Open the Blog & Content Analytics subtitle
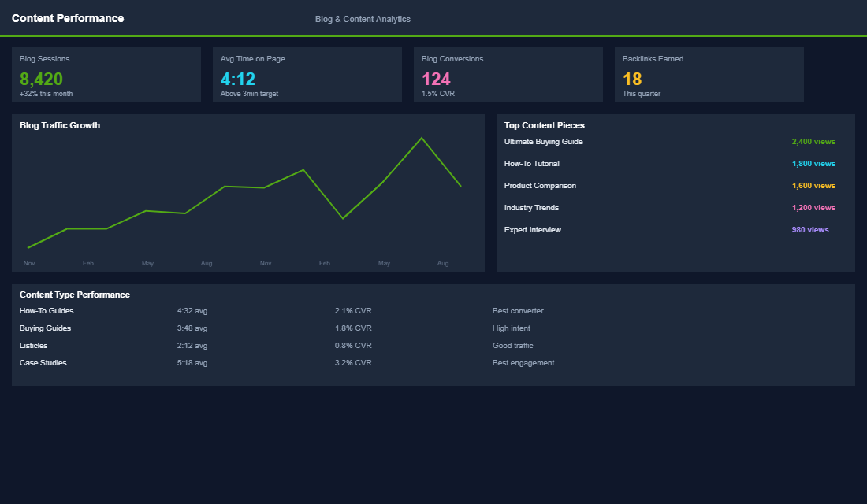 (x=363, y=18)
